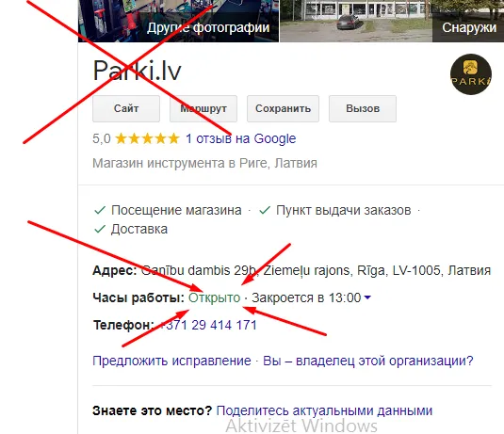Click the Сохранить button
The image size is (504, 434).
click(283, 108)
